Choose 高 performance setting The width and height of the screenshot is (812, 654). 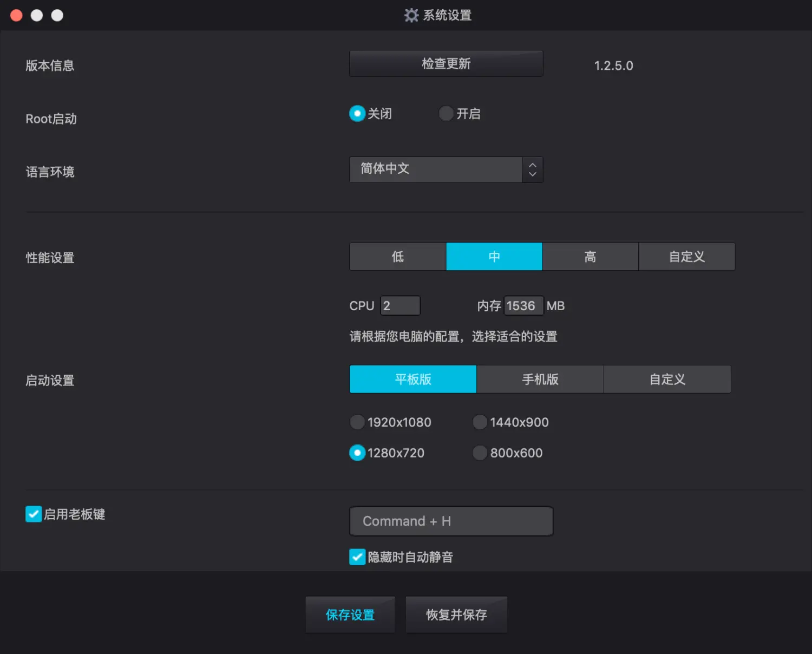(591, 257)
